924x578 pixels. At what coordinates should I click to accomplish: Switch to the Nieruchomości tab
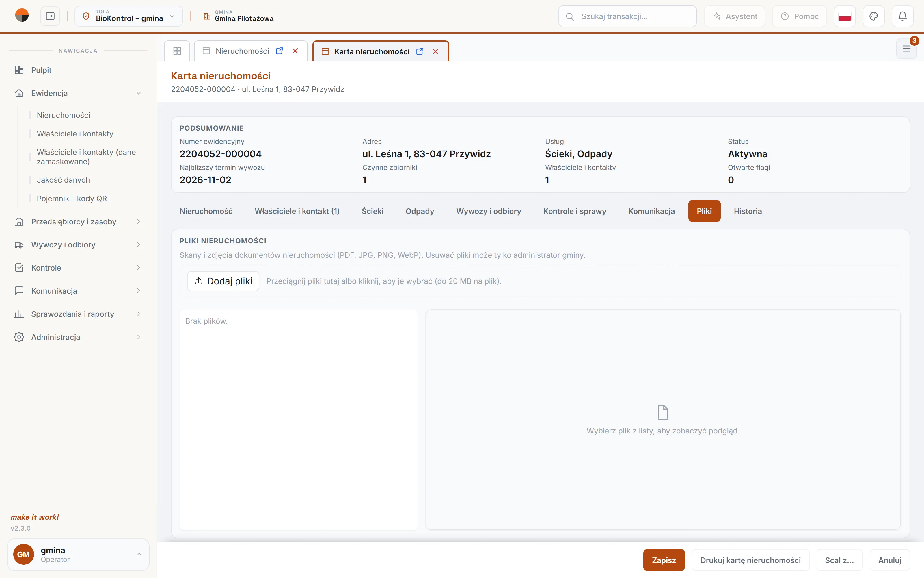242,51
